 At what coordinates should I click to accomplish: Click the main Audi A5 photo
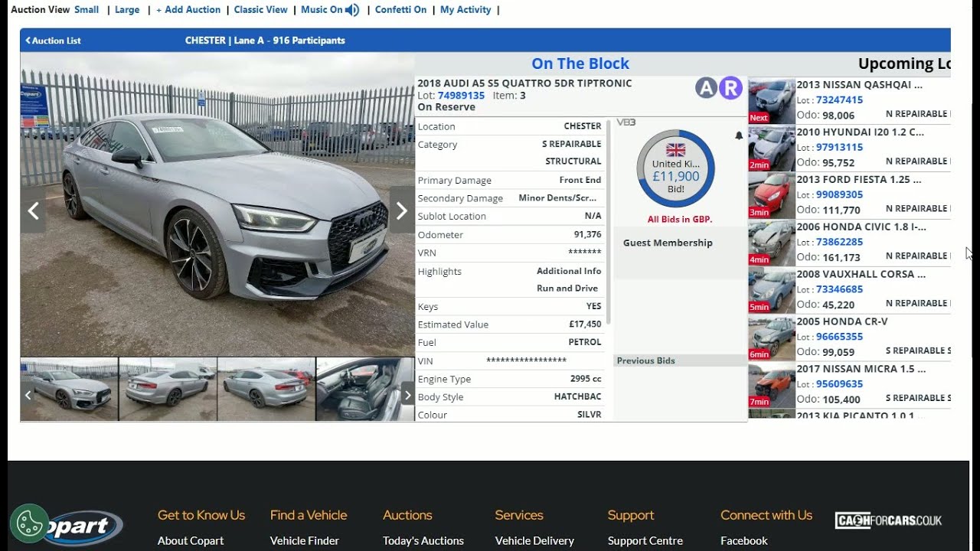tap(217, 204)
